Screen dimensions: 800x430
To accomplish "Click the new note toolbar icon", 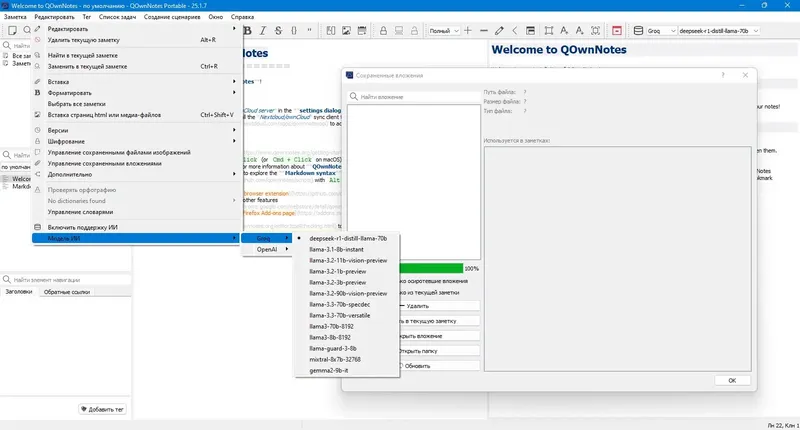I will pos(12,31).
